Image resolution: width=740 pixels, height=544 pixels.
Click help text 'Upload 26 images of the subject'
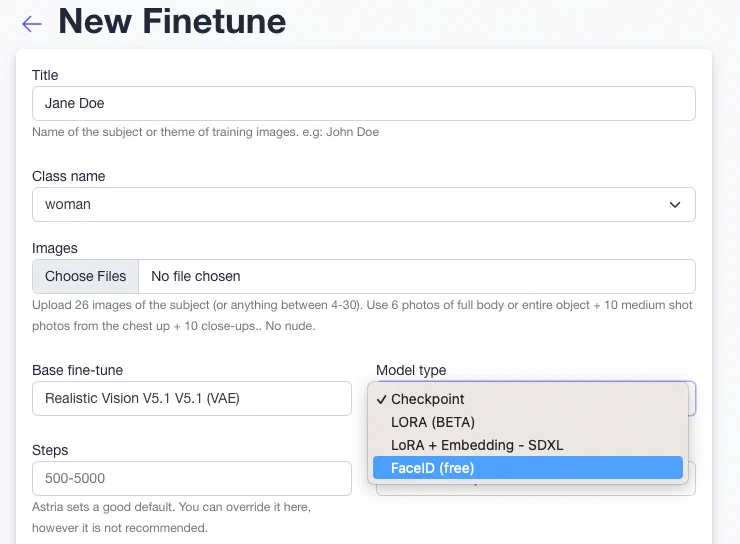click(x=362, y=315)
